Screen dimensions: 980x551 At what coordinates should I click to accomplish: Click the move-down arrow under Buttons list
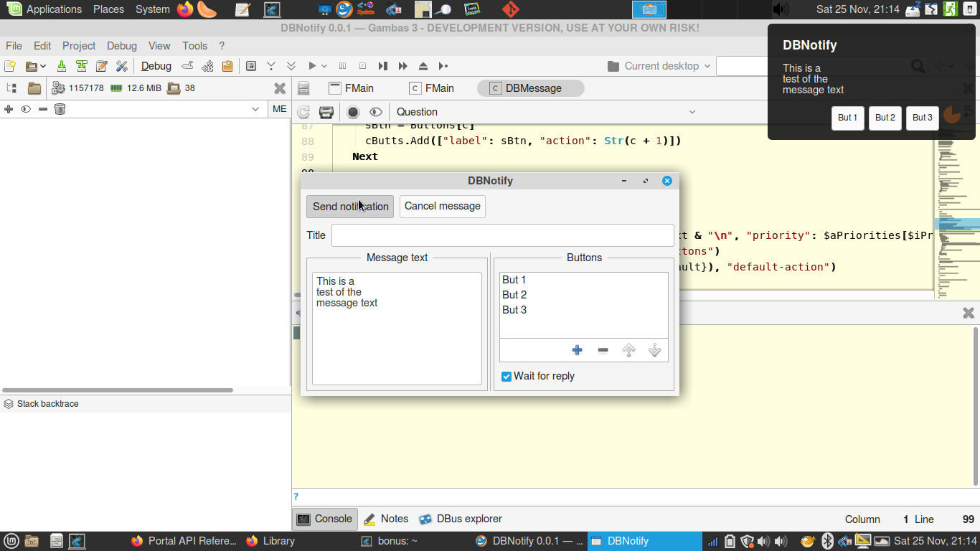(654, 350)
